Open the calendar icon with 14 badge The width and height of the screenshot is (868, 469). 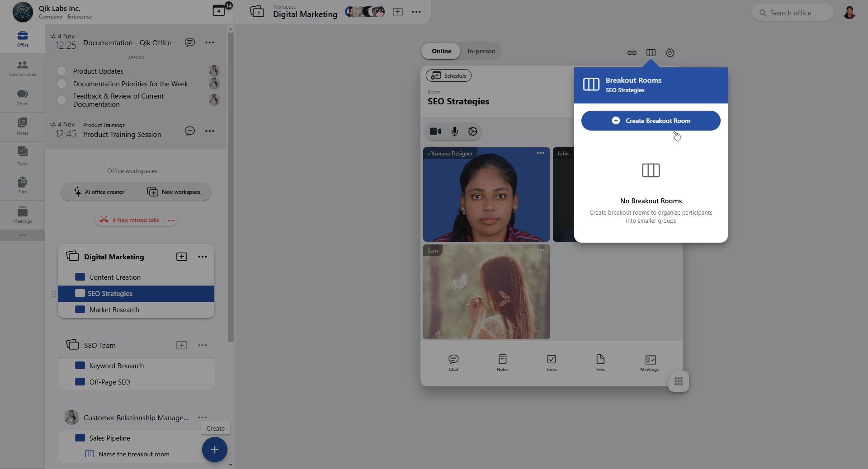pyautogui.click(x=219, y=11)
